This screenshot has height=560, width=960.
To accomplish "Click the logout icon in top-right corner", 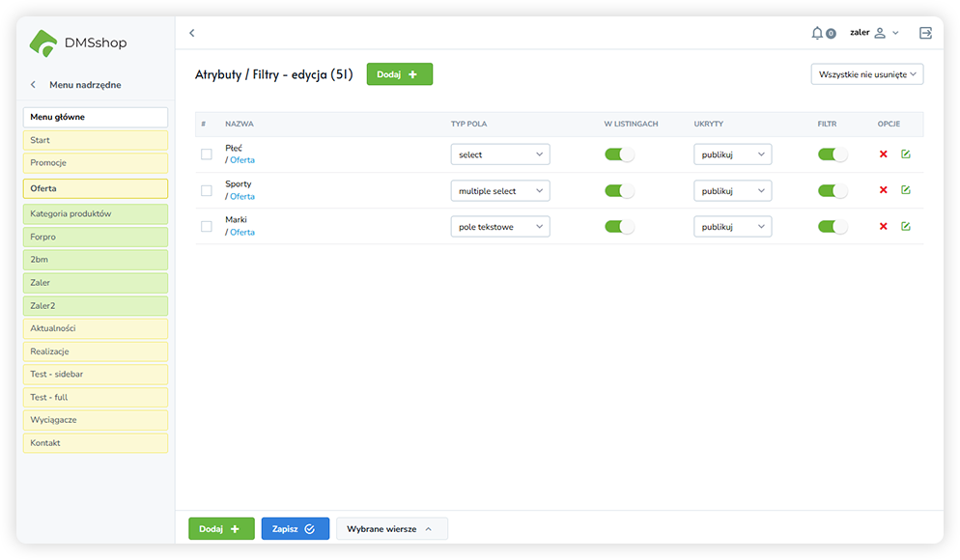I will point(925,33).
